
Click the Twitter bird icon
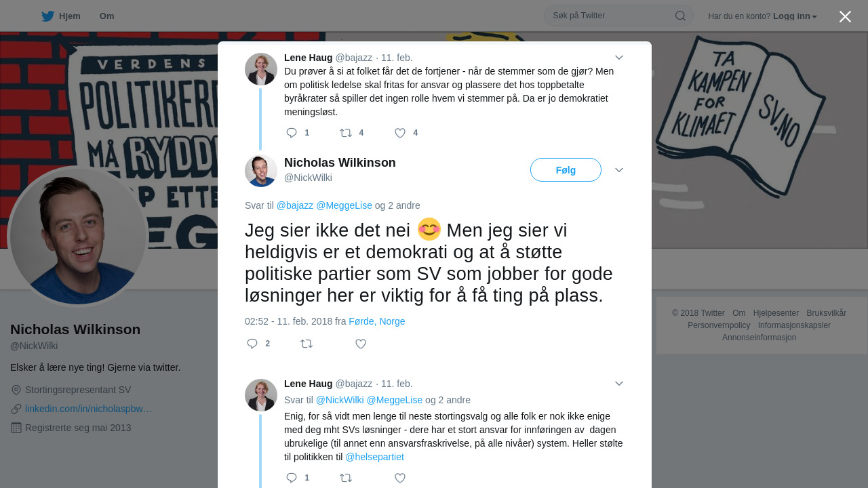[x=47, y=16]
